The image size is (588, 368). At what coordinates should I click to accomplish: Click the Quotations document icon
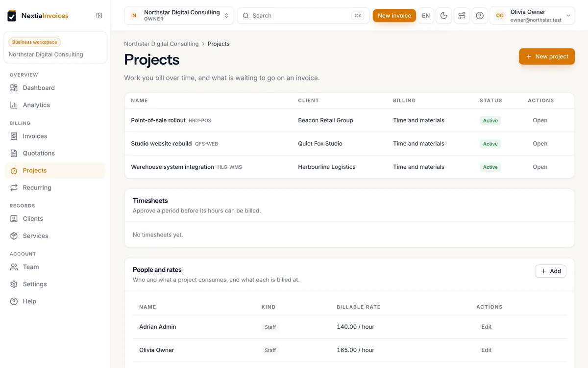click(14, 153)
